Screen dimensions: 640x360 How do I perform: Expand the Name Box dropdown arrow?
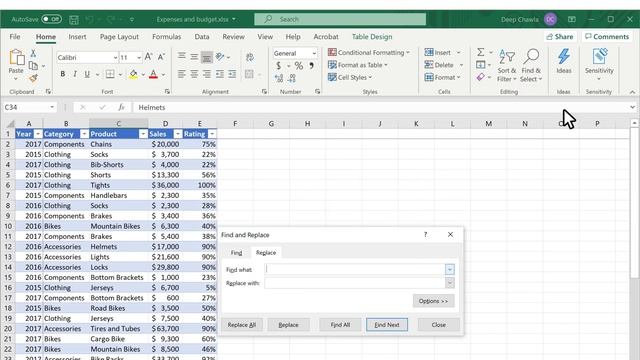click(x=52, y=107)
